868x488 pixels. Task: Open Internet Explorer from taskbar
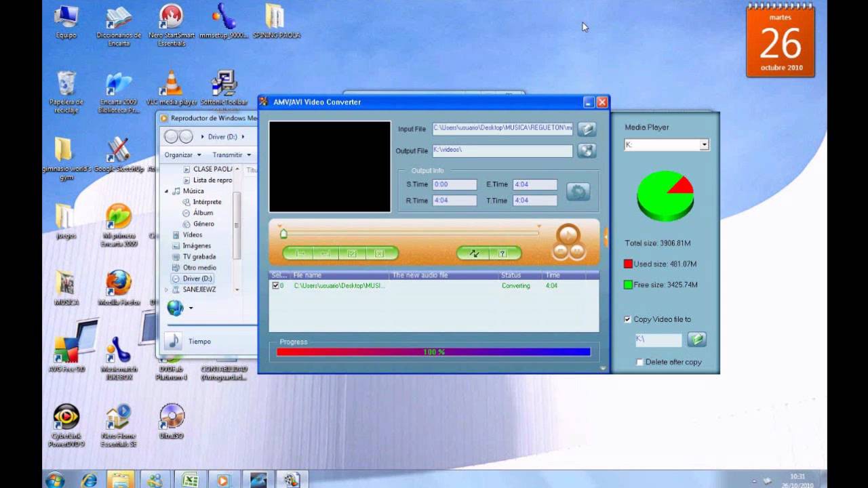89,480
